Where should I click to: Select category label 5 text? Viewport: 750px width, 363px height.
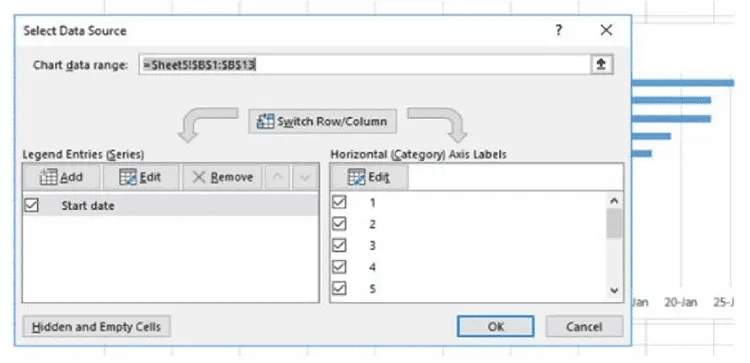coord(372,289)
